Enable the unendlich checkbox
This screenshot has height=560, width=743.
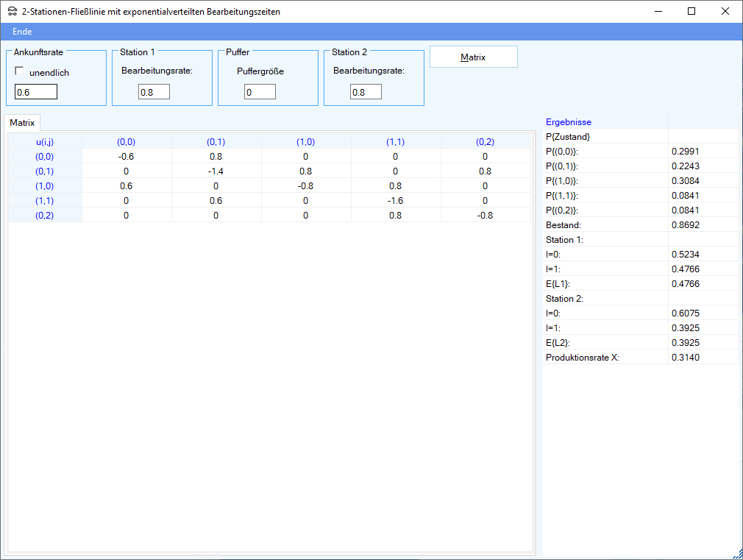20,71
